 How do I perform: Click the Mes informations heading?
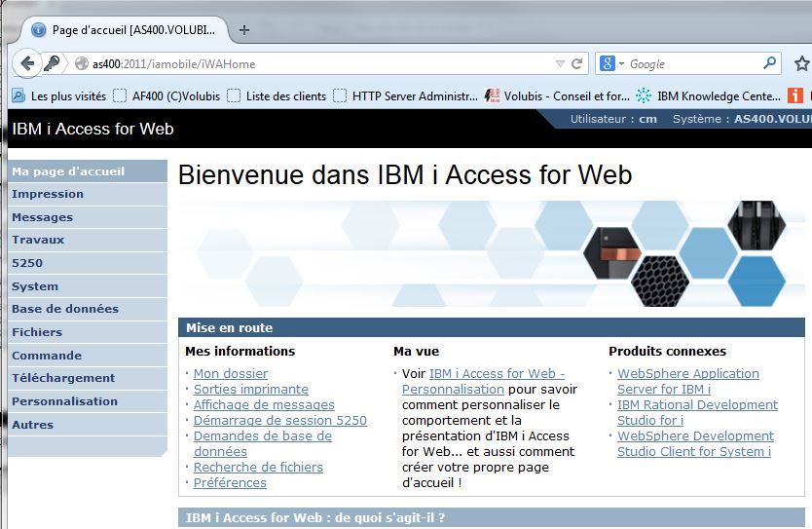coord(240,352)
